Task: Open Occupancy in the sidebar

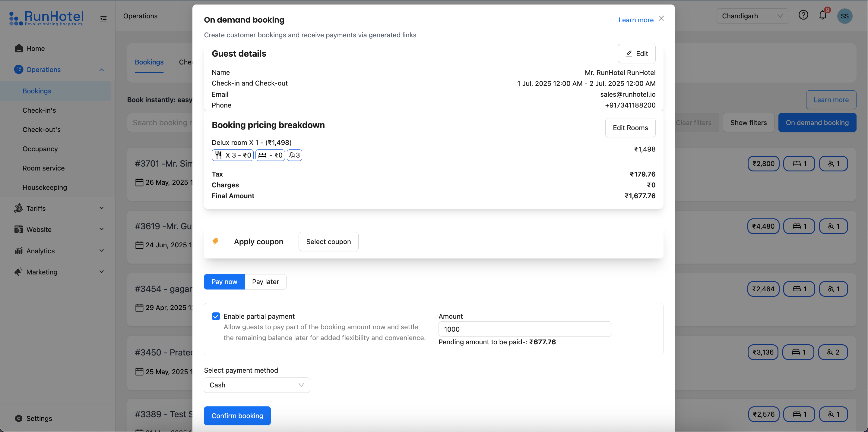Action: (x=55, y=149)
